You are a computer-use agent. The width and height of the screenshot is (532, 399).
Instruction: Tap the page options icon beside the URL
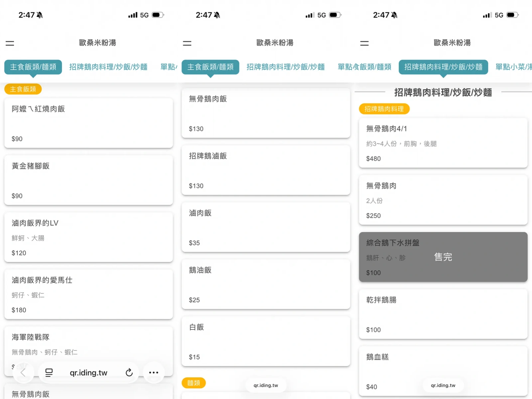click(49, 373)
